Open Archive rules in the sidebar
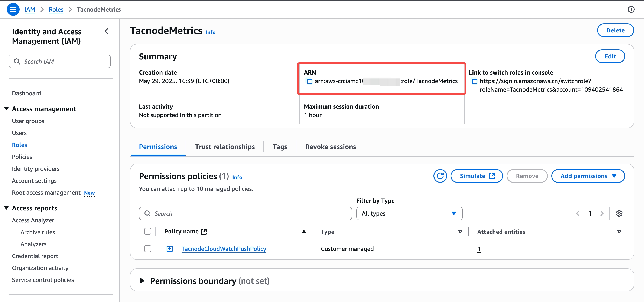Viewport: 644px width, 302px height. [x=38, y=232]
